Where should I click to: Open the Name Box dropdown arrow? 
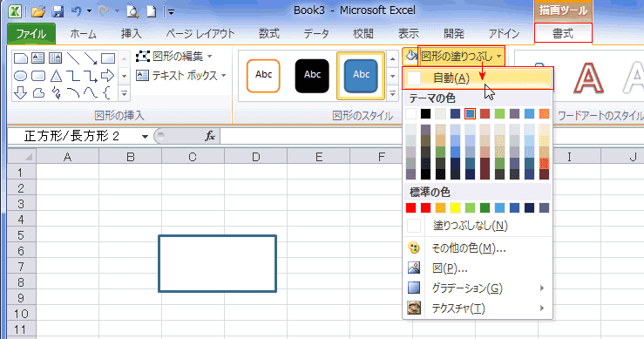pyautogui.click(x=145, y=137)
